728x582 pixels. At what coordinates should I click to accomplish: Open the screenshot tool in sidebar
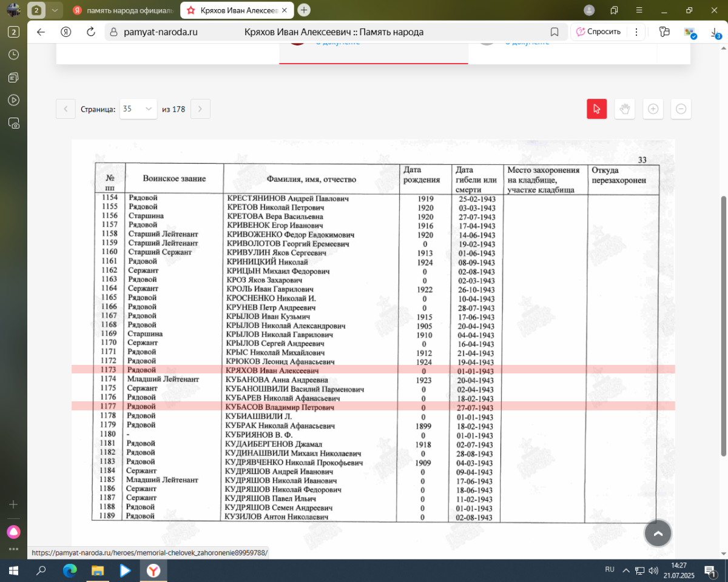pyautogui.click(x=13, y=123)
